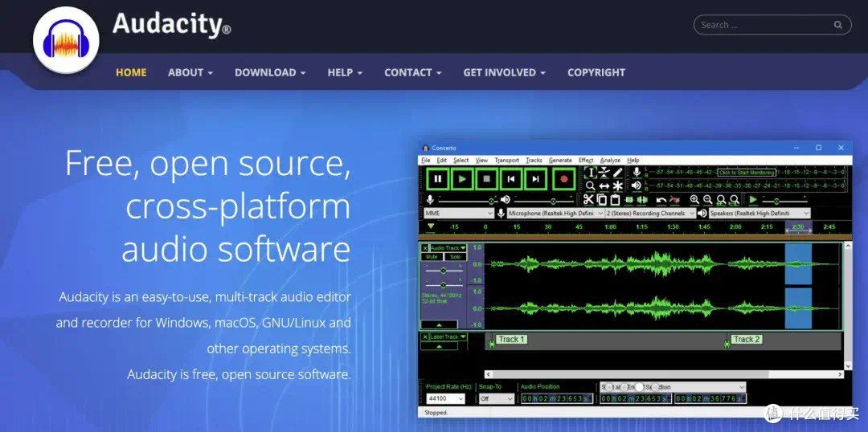Open the COPYRIGHT page link

[x=596, y=72]
